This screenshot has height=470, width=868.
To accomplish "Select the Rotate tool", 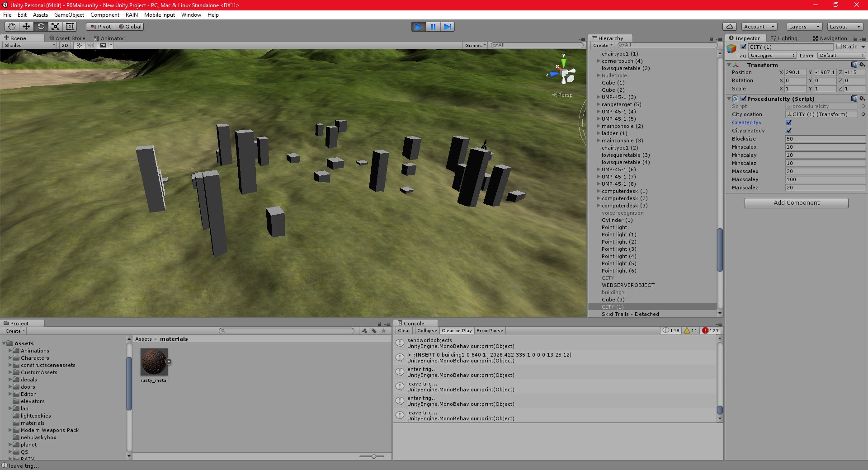I will click(x=41, y=27).
